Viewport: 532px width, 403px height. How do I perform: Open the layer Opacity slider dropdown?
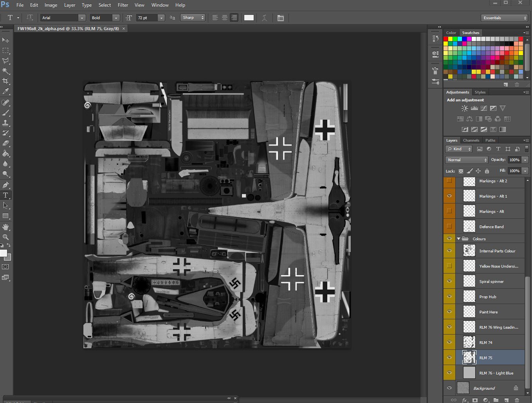tap(525, 160)
